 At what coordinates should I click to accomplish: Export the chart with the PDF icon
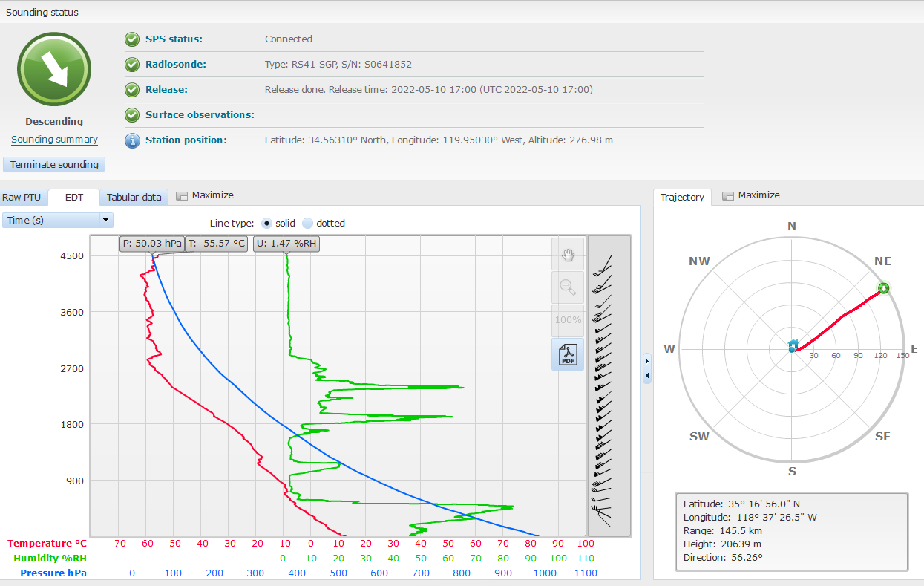pos(568,354)
